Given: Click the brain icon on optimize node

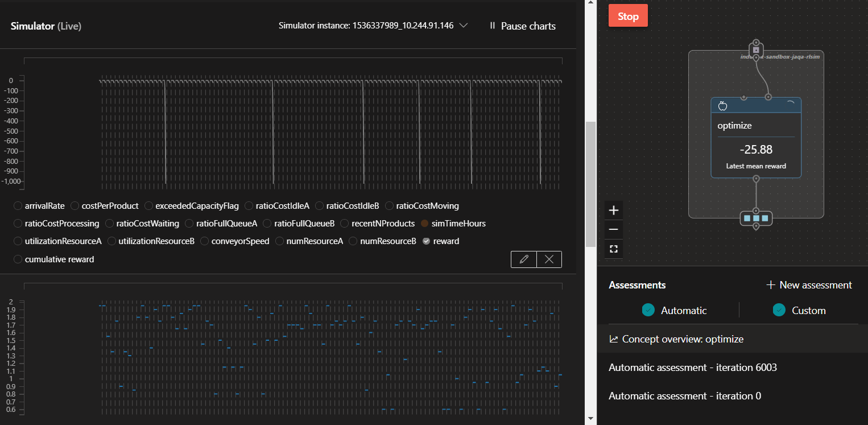Looking at the screenshot, I should [723, 105].
